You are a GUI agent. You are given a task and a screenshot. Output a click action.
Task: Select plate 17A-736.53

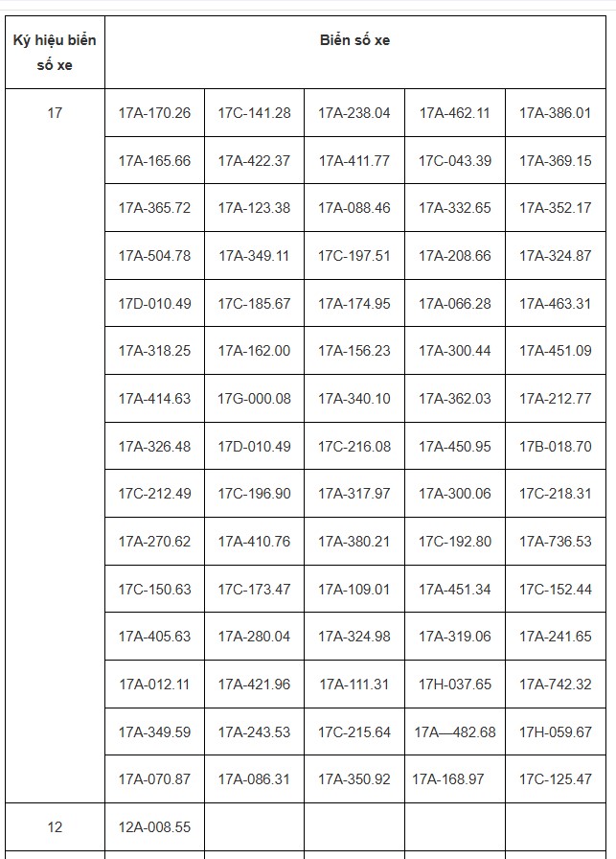tap(556, 542)
